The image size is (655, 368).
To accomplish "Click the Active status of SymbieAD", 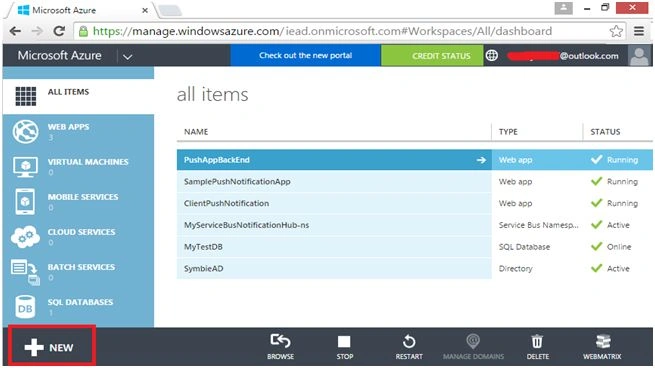I will pyautogui.click(x=618, y=269).
